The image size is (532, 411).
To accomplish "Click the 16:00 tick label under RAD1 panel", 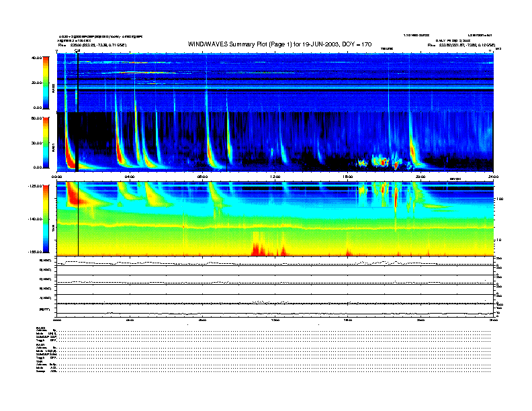I will point(348,177).
